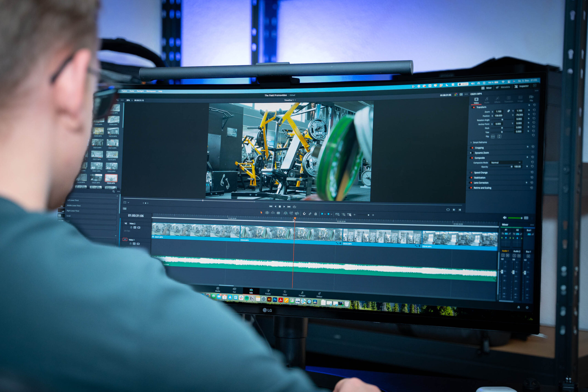
Task: Select the C0226.MP4 media pool thumbnail
Action: [x=111, y=178]
